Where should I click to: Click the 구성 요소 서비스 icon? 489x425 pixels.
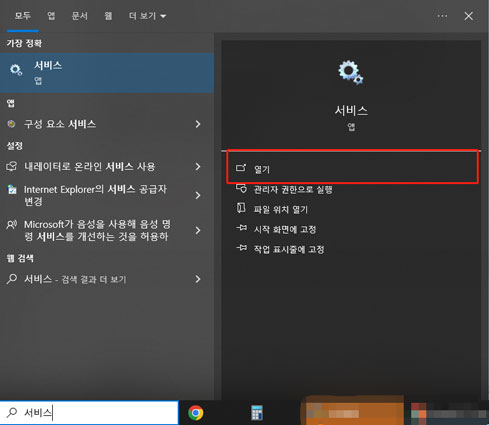pyautogui.click(x=11, y=124)
